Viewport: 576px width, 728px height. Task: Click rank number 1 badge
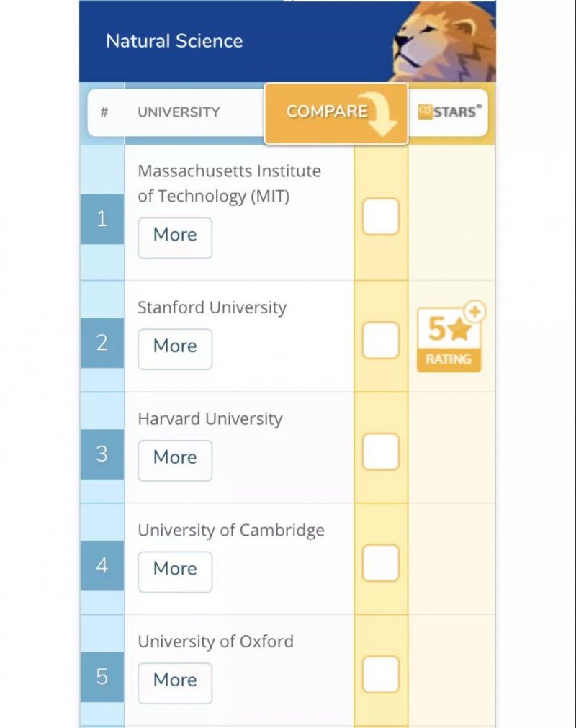tap(102, 219)
